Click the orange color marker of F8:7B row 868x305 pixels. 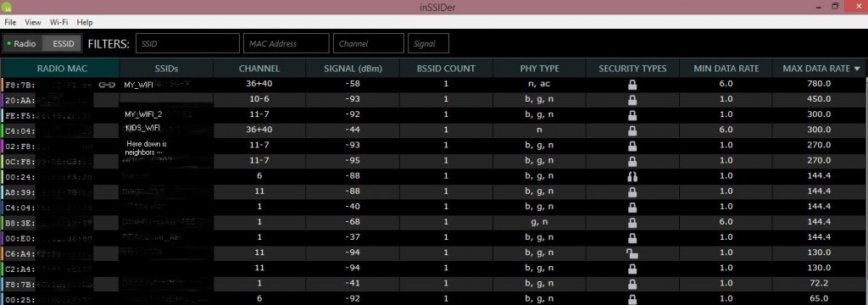pyautogui.click(x=3, y=85)
